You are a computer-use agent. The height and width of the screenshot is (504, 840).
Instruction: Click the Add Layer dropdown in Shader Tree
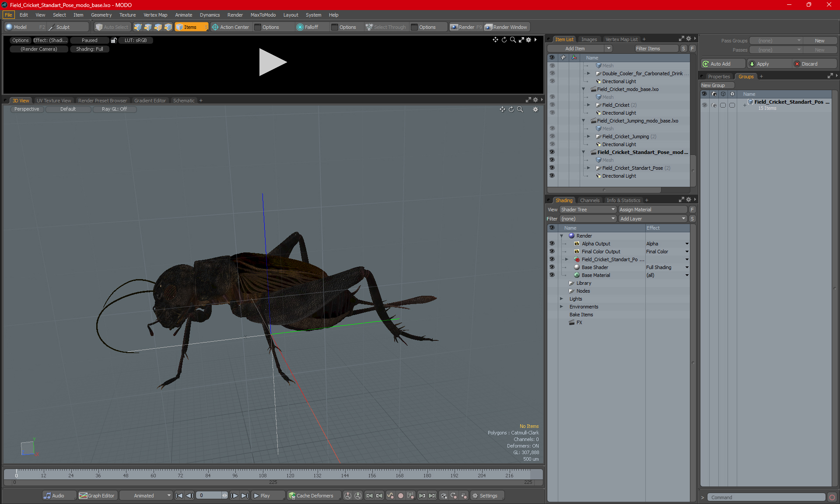(651, 218)
